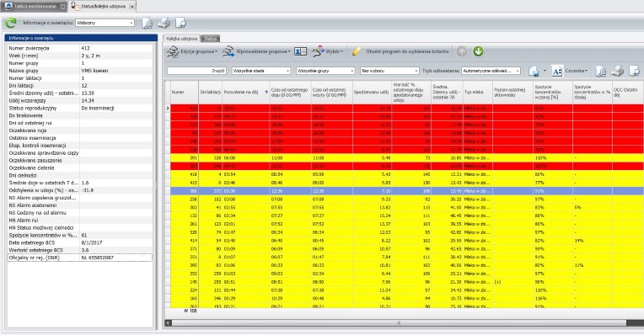Open print preview in queue toolbar
Viewport: 644px width, 335px height.
pos(635,71)
